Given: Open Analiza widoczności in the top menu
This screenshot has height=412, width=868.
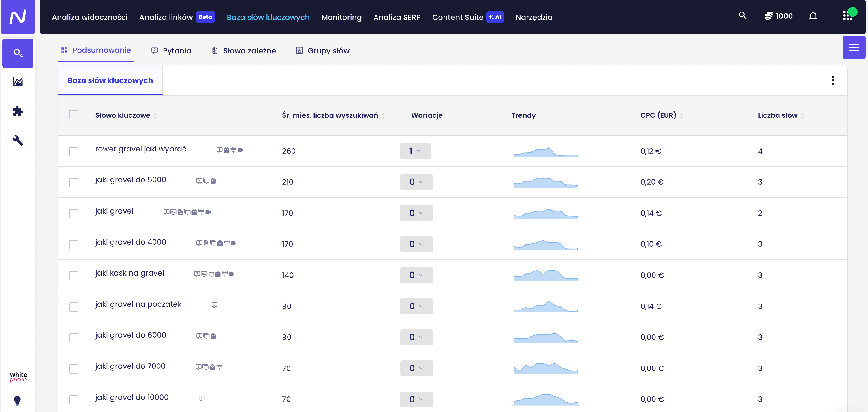Looking at the screenshot, I should point(90,17).
